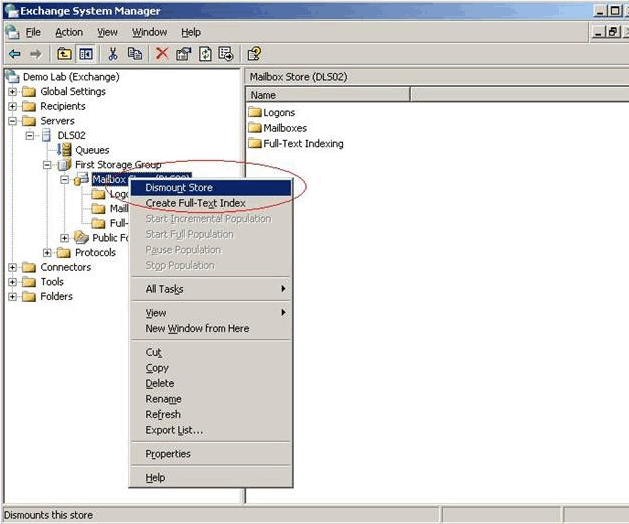This screenshot has width=629, height=524.
Task: Click the Copy toolbar icon
Action: pyautogui.click(x=135, y=54)
